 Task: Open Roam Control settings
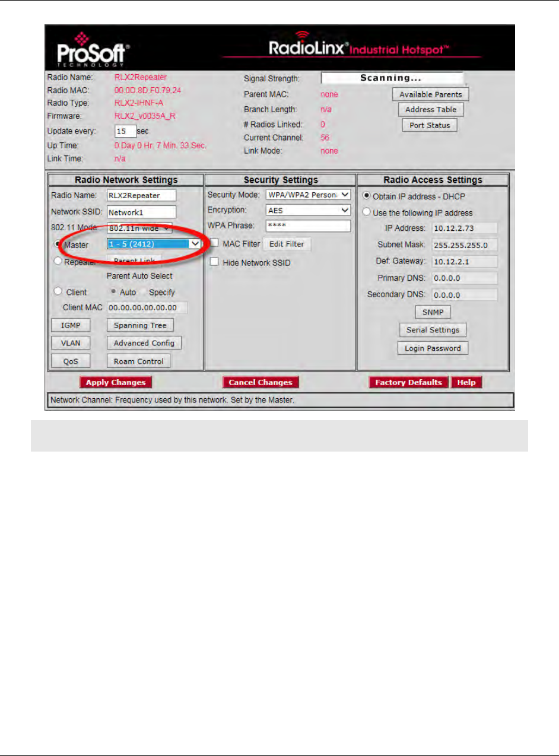[138, 361]
